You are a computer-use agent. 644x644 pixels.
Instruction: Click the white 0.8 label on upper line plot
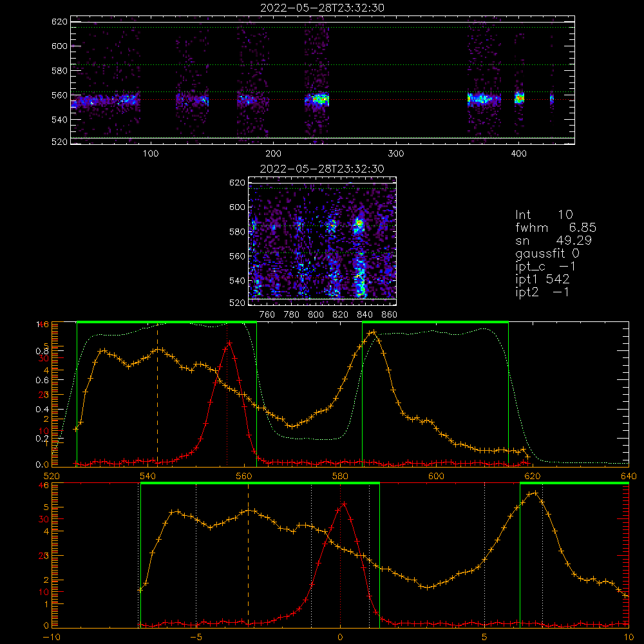point(42,351)
